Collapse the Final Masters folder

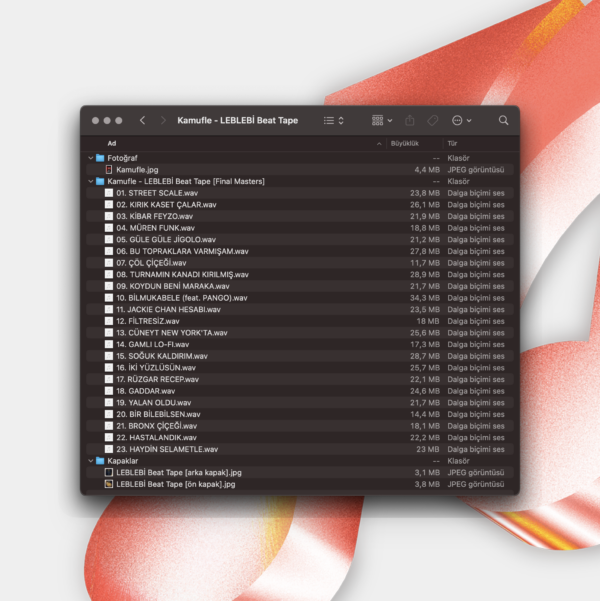[x=89, y=182]
